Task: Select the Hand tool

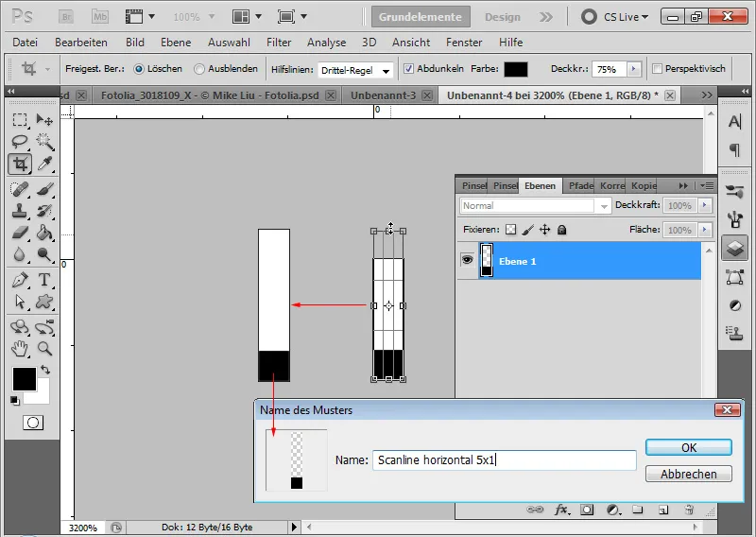Action: [20, 348]
